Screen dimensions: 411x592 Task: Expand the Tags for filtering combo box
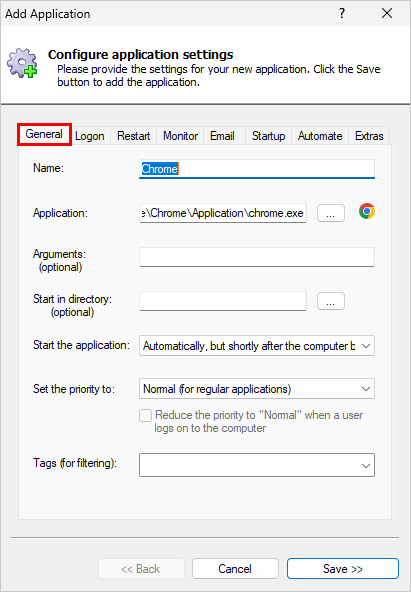(257, 465)
